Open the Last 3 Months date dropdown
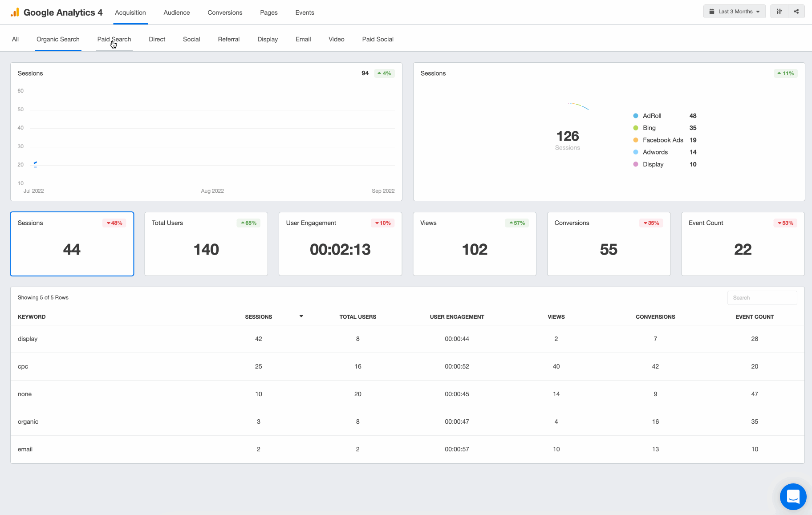 coord(734,11)
